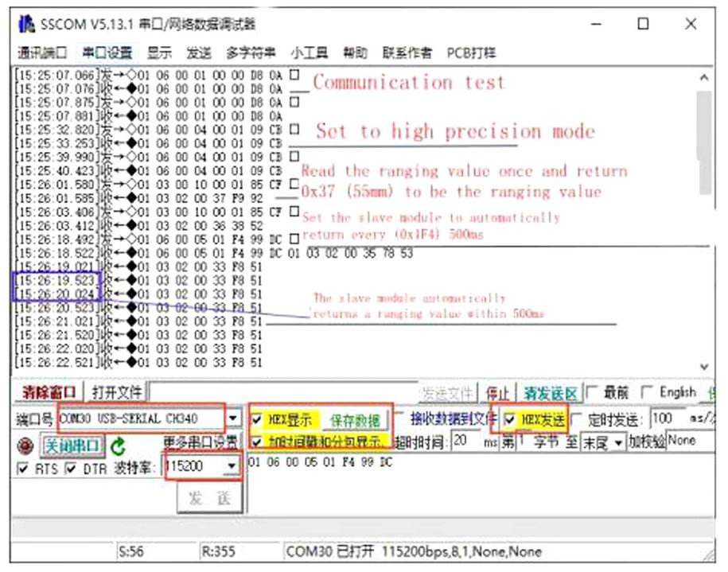
Task: Click the R:355 received counter in status bar
Action: click(218, 552)
